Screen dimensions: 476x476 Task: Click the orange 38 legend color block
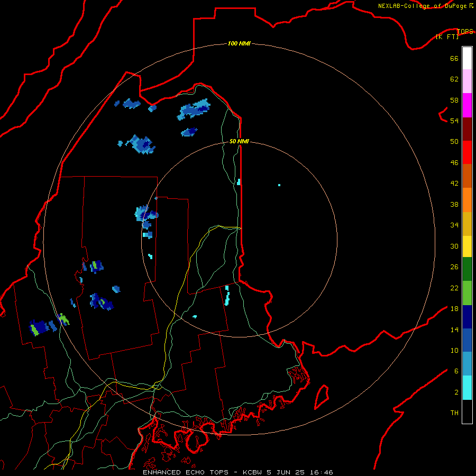pos(467,200)
